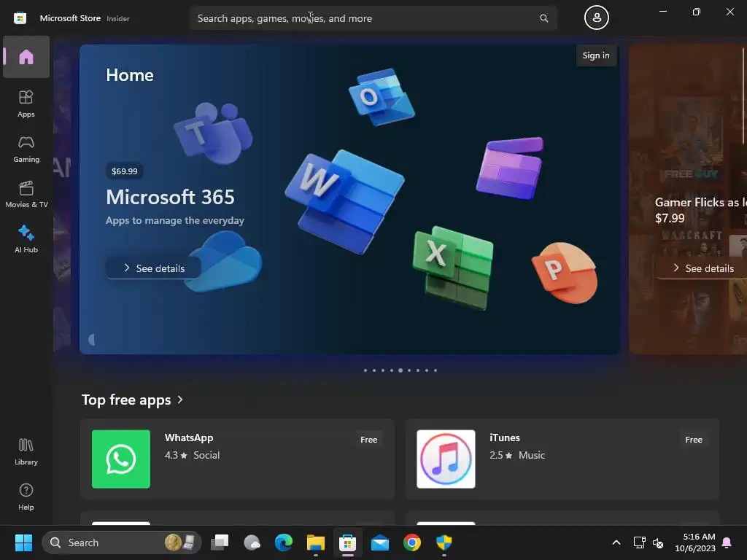Viewport: 747px width, 560px height.
Task: Click the Sign in button
Action: (596, 55)
